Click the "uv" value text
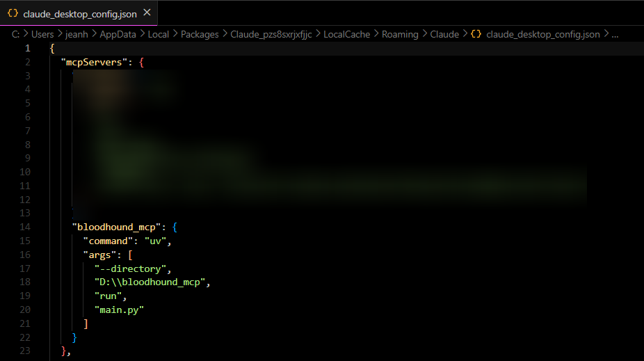The width and height of the screenshot is (644, 361). (155, 241)
